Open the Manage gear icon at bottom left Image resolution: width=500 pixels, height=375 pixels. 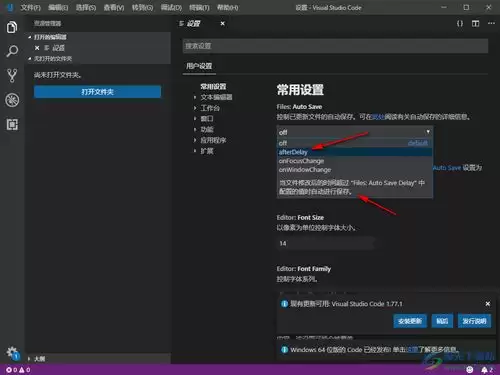tap(12, 353)
